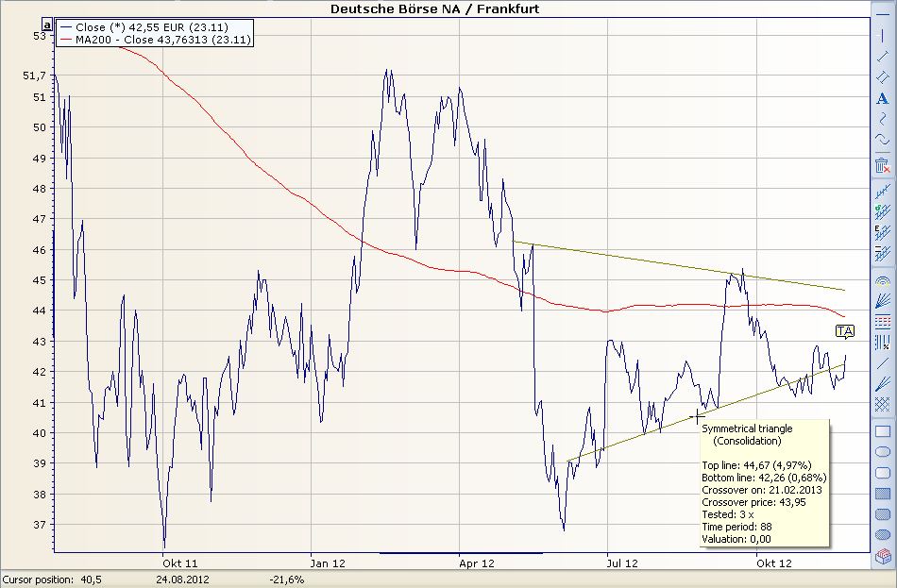Viewport: 897px width, 588px height.
Task: Select the filled rectangle shape tool
Action: click(x=882, y=494)
